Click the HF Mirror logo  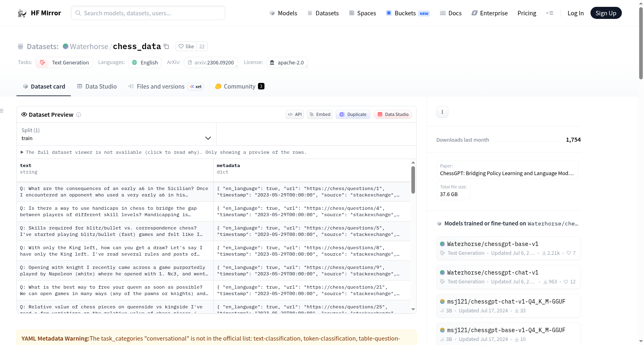(x=39, y=13)
